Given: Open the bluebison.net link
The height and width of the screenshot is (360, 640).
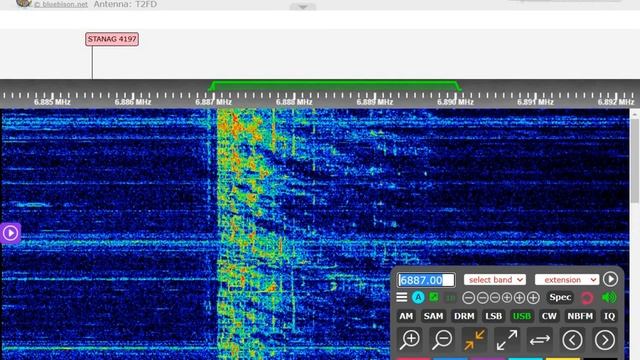Looking at the screenshot, I should [x=60, y=4].
